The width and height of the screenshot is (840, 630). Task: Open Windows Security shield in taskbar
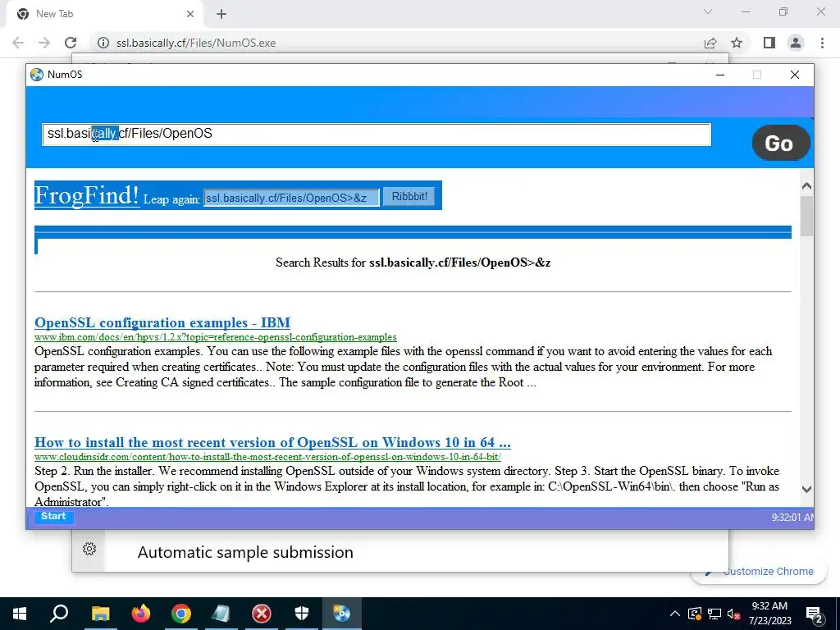point(302,614)
